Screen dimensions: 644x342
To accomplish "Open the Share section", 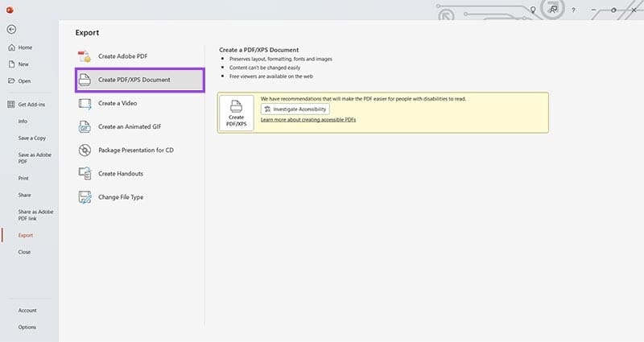I will [x=24, y=195].
